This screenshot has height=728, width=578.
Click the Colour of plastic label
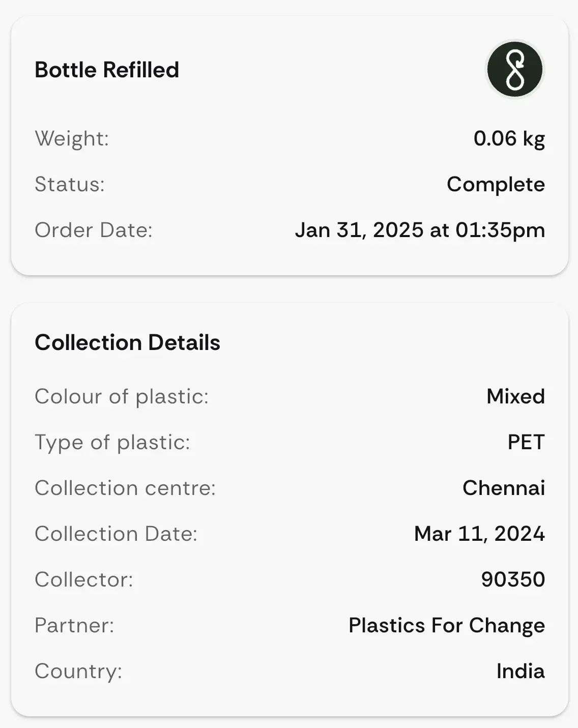[122, 396]
